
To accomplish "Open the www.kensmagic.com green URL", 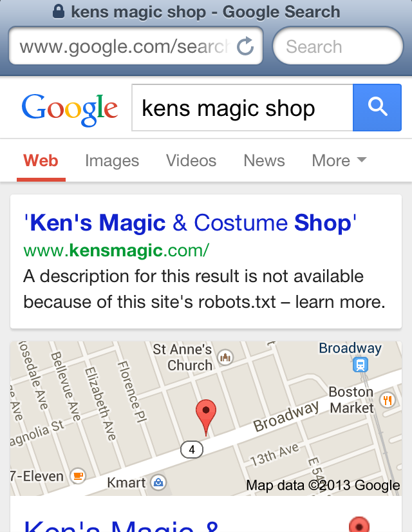I will click(117, 251).
